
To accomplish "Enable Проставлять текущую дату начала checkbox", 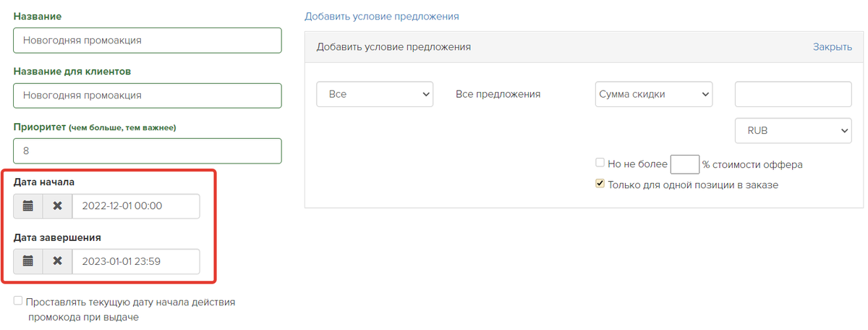I will click(18, 301).
